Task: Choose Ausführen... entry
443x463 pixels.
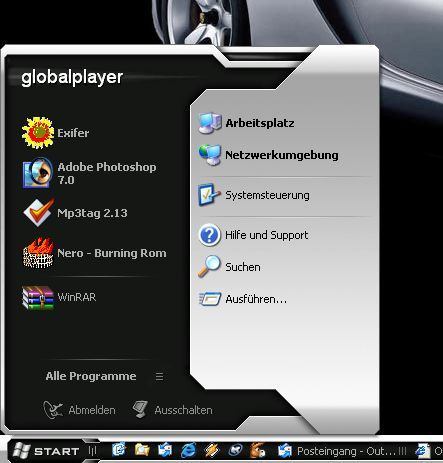Action: pyautogui.click(x=243, y=299)
